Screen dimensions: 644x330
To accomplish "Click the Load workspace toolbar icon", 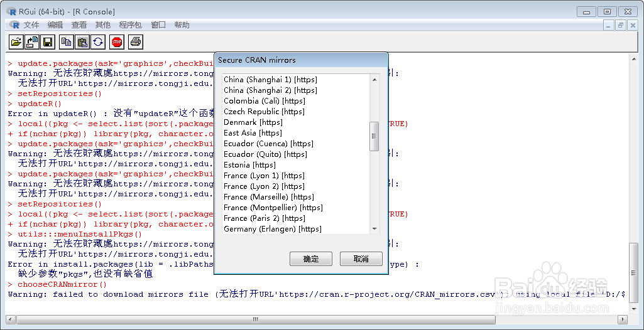I will click(x=32, y=41).
